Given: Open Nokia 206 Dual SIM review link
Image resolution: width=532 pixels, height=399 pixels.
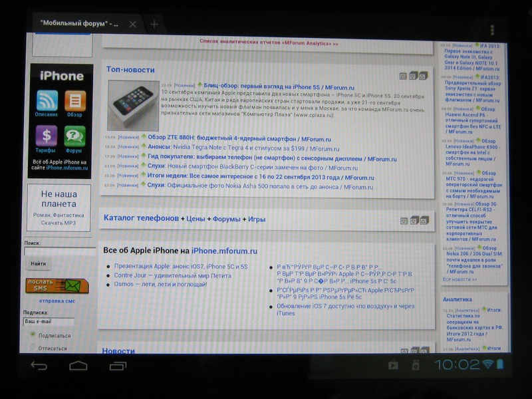Looking at the screenshot, I should pos(473,260).
